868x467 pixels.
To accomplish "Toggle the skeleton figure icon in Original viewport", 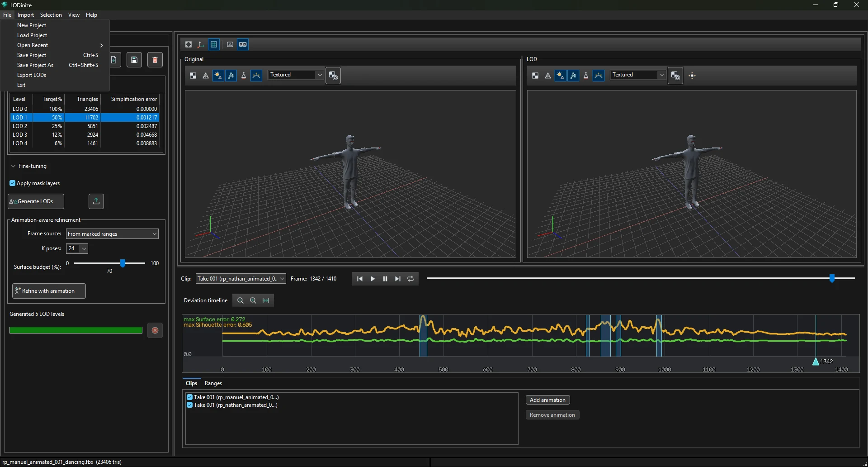I will point(231,76).
